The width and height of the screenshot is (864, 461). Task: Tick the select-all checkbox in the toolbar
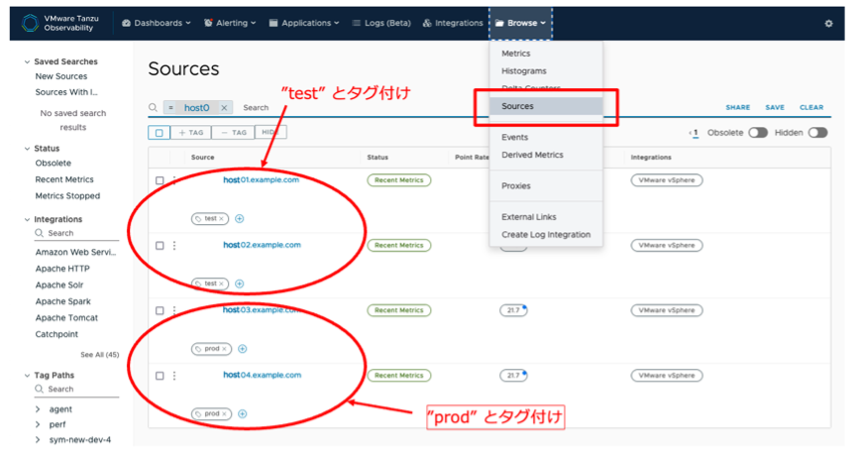159,133
